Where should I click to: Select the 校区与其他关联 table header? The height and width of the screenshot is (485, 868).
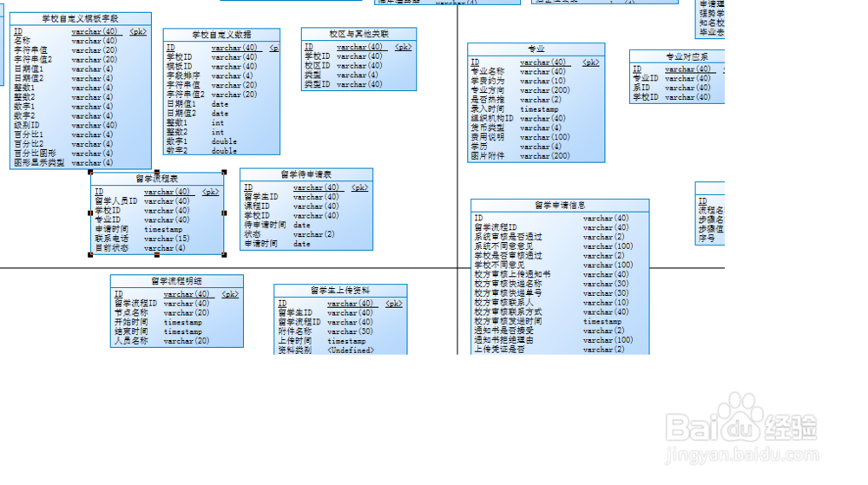coord(358,34)
